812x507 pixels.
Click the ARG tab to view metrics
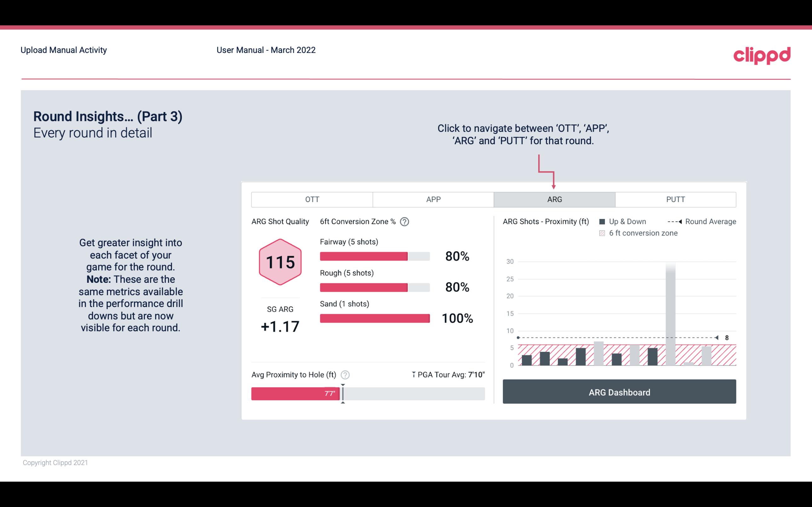click(x=553, y=200)
